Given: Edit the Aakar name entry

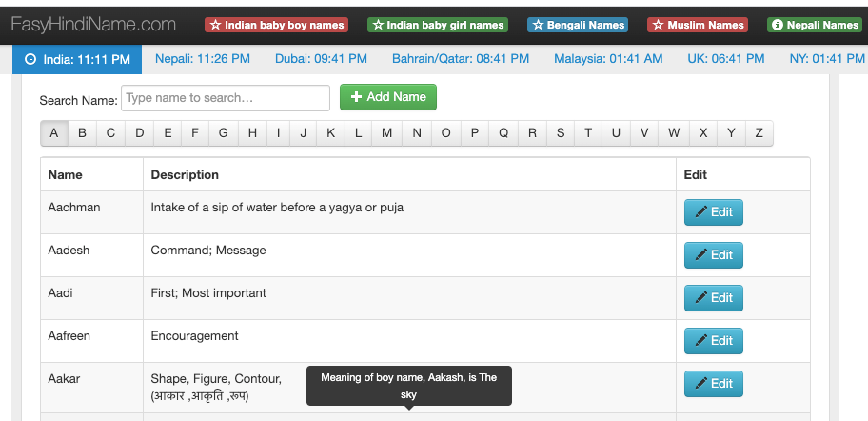Looking at the screenshot, I should [x=714, y=384].
